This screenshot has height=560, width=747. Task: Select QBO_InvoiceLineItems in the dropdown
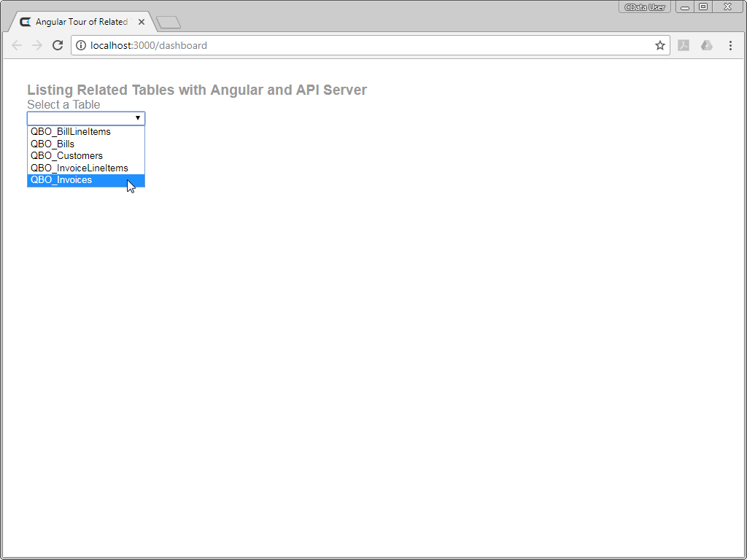point(79,168)
